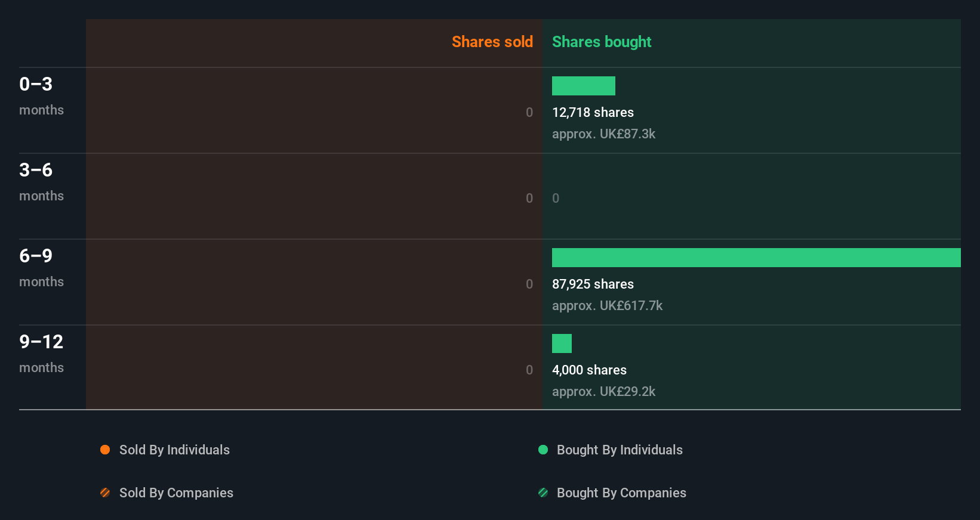The image size is (980, 520).
Task: Click the 9–12 months row label
Action: click(41, 354)
